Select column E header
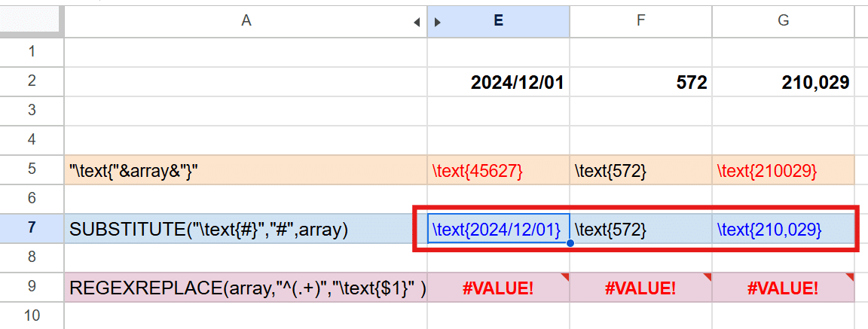The height and width of the screenshot is (329, 868). pos(498,22)
